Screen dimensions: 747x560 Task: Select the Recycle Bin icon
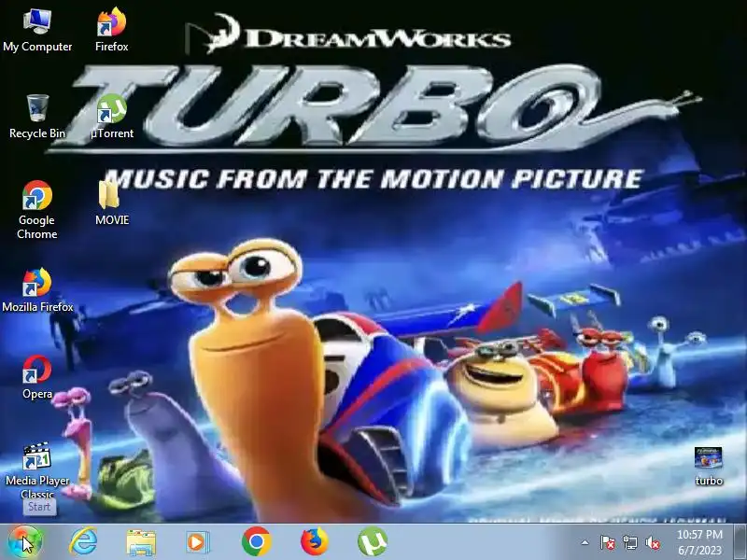(37, 117)
